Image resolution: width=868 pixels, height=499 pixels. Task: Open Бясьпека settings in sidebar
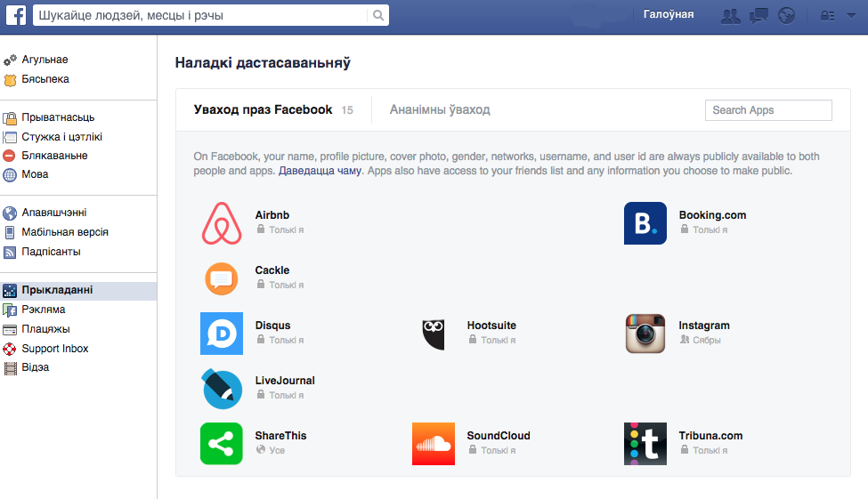pyautogui.click(x=45, y=79)
